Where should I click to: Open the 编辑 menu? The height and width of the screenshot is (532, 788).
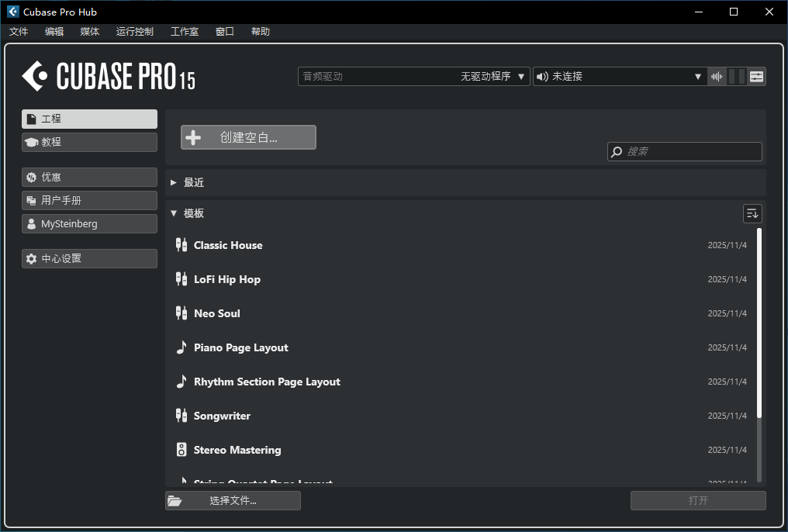(54, 32)
